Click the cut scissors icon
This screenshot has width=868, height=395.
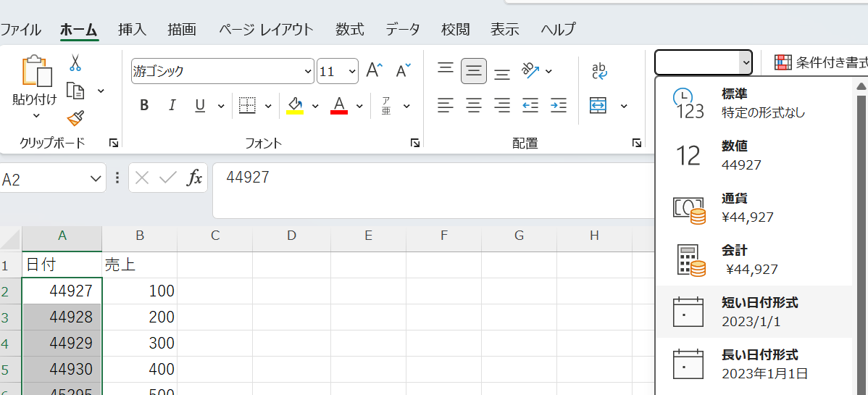coord(75,64)
